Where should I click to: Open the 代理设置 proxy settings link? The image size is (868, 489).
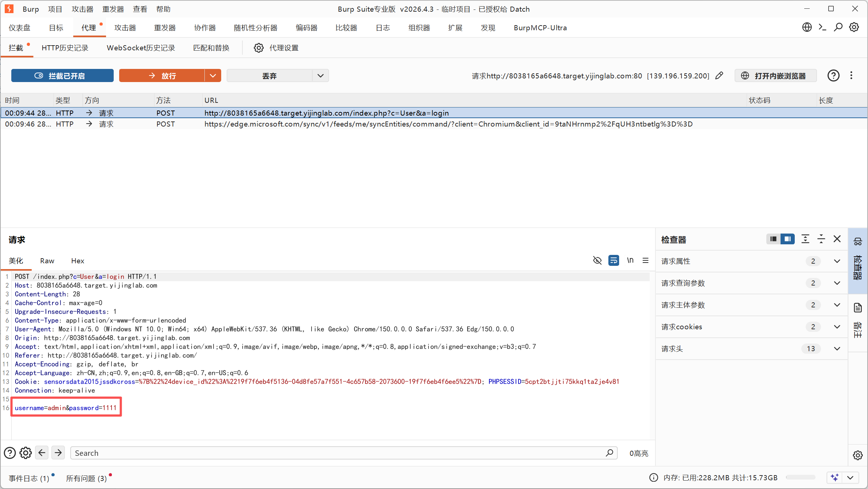(x=284, y=48)
